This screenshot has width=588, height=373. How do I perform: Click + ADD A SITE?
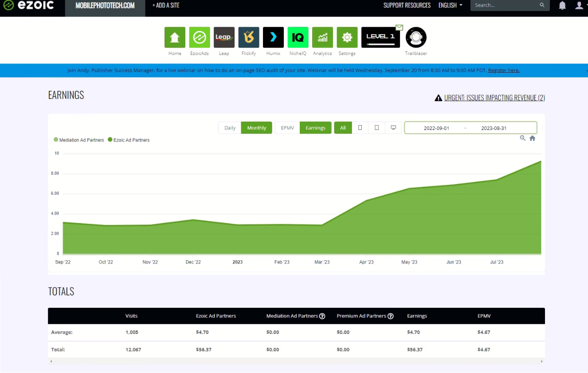coord(166,5)
